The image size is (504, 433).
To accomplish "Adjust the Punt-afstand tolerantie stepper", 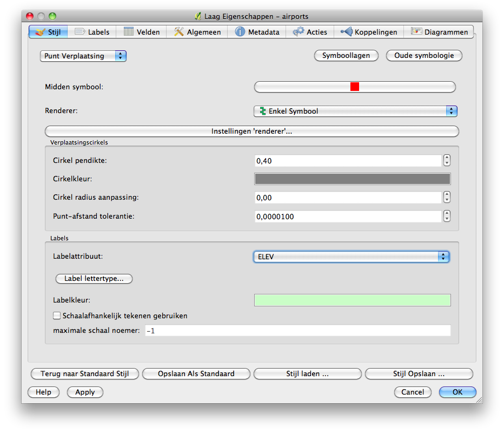I will 447,216.
